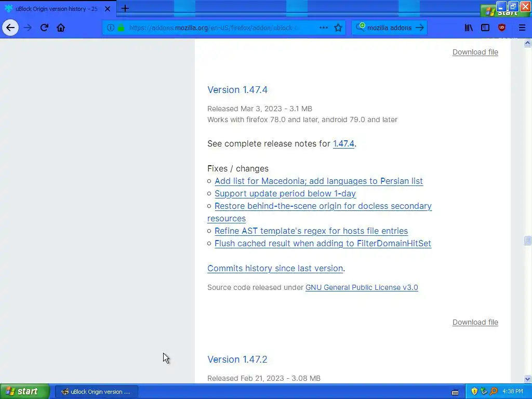
Task: Focus the mozilla addons search box
Action: pos(389,28)
